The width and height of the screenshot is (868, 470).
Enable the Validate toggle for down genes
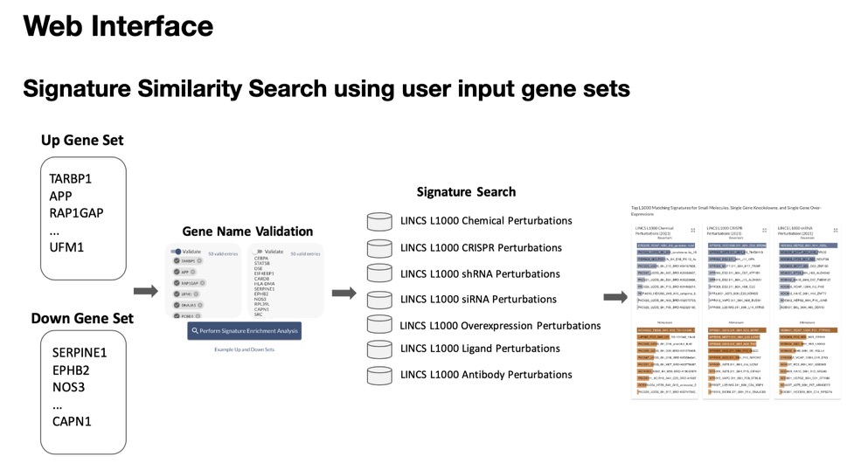(257, 252)
